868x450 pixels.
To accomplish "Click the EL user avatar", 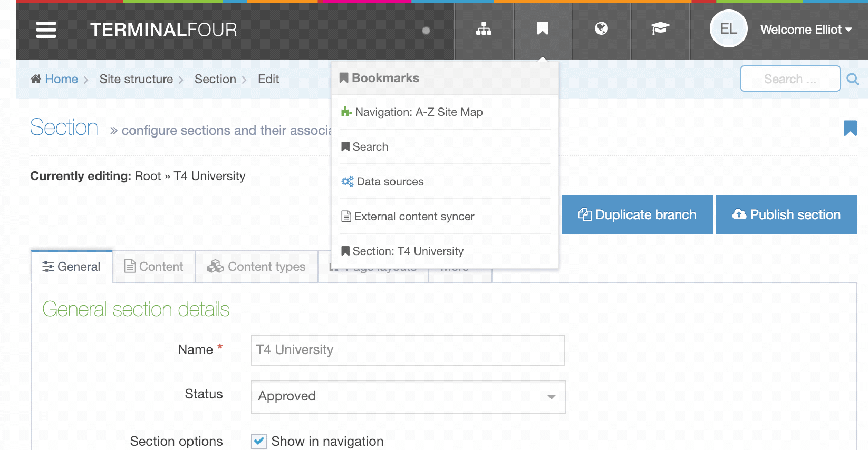I will (728, 29).
